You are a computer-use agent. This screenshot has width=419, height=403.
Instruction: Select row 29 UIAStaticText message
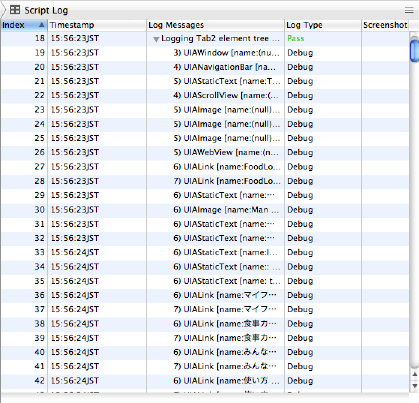coord(224,195)
